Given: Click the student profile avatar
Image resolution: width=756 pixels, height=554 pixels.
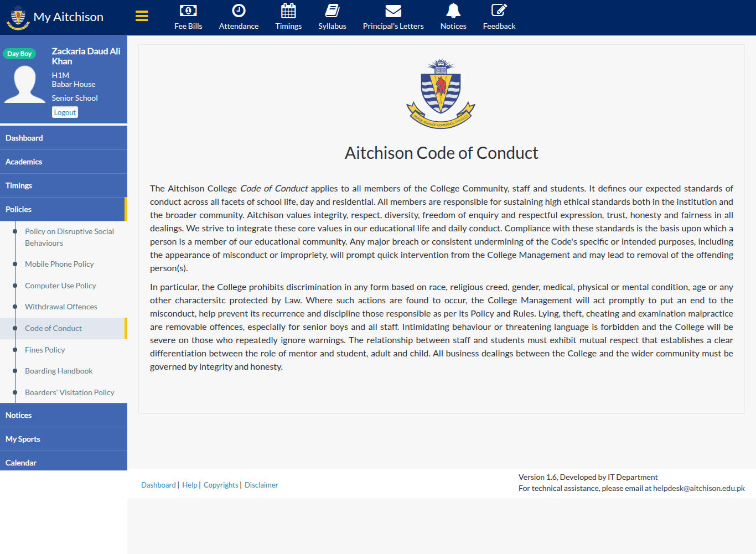Looking at the screenshot, I should [x=25, y=84].
